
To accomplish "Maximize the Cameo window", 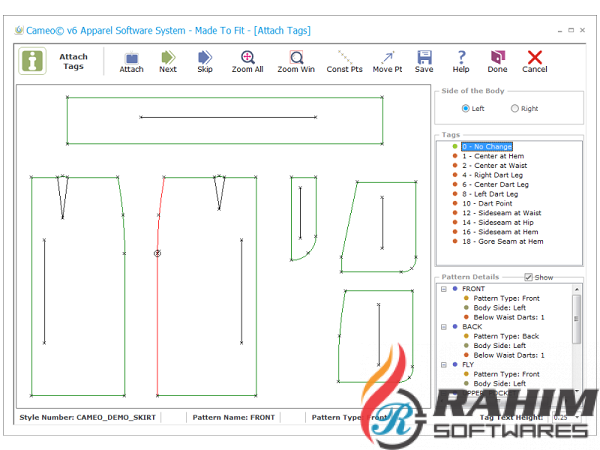I will coord(571,30).
